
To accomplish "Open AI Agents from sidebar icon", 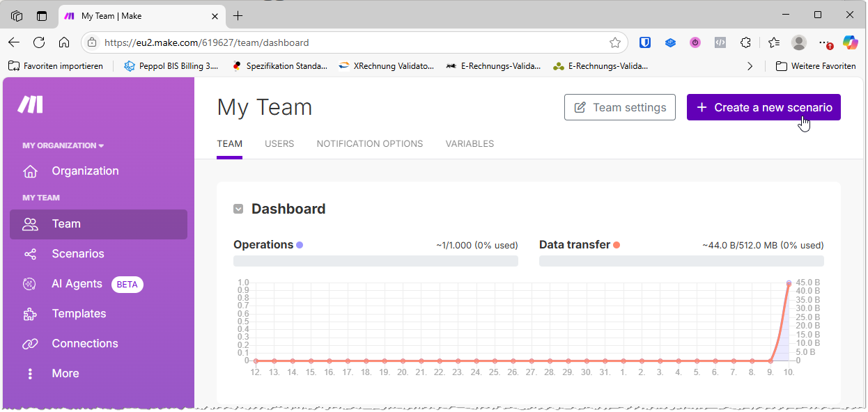I will (29, 284).
